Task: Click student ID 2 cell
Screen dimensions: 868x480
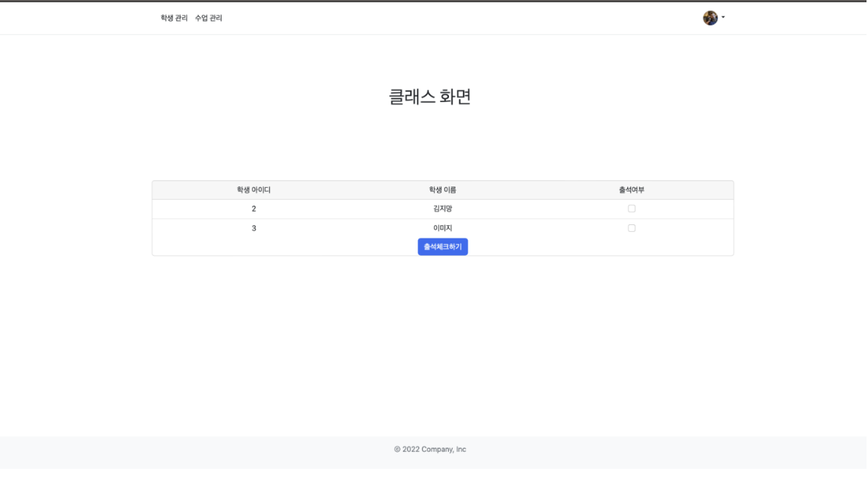Action: (x=254, y=209)
